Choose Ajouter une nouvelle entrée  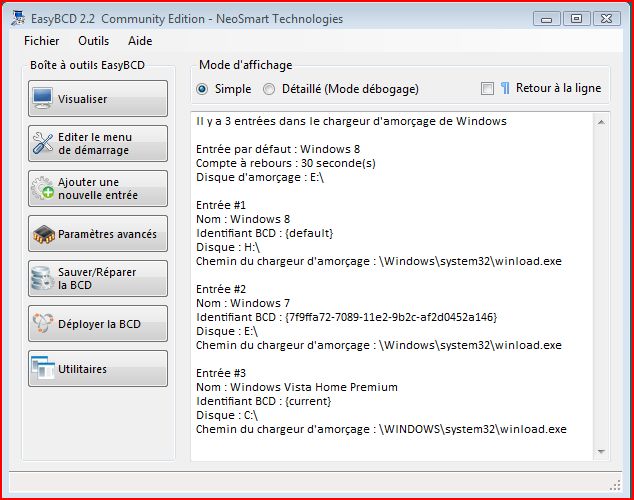point(98,188)
